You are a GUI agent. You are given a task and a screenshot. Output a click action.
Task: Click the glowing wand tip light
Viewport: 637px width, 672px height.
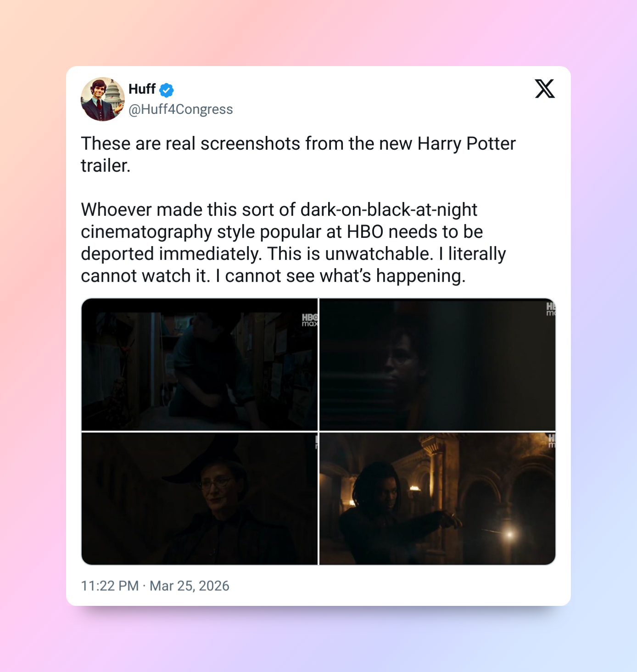coord(509,534)
